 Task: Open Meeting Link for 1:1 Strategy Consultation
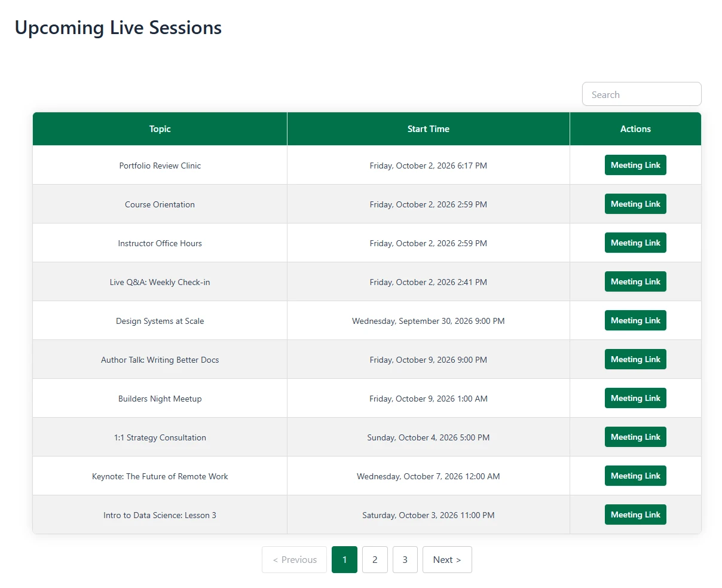pos(635,437)
